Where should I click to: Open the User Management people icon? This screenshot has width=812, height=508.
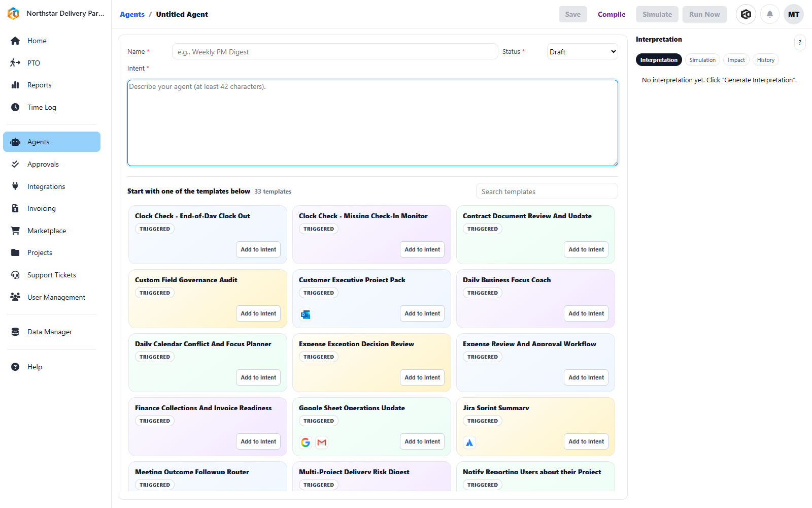click(x=15, y=297)
